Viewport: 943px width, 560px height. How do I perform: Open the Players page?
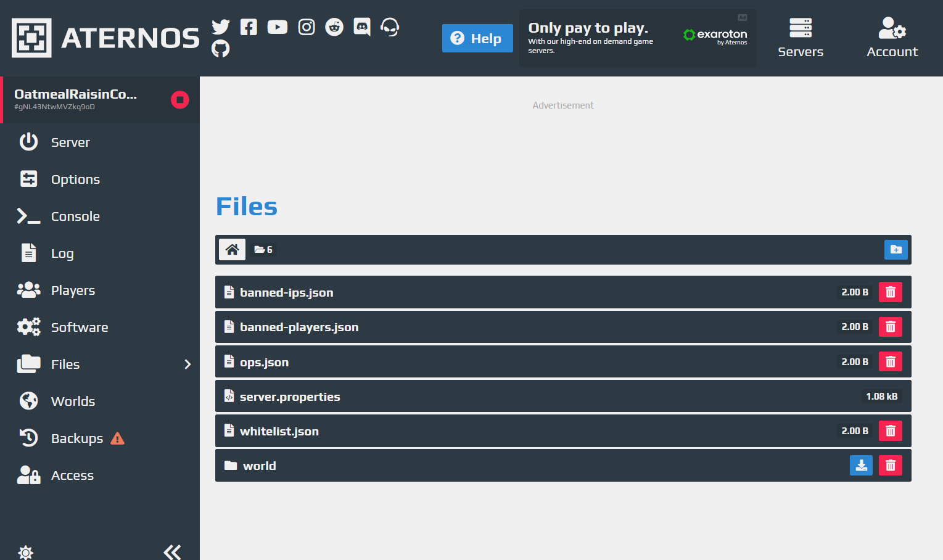(100, 290)
